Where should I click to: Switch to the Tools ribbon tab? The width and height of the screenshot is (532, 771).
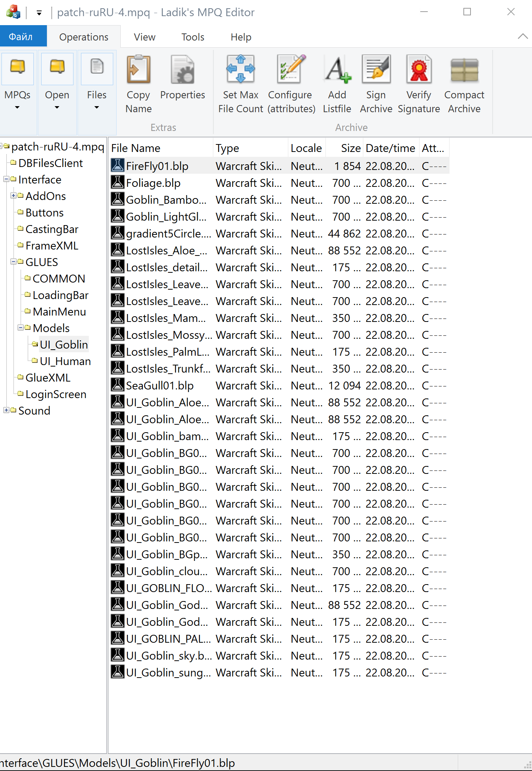pos(193,37)
